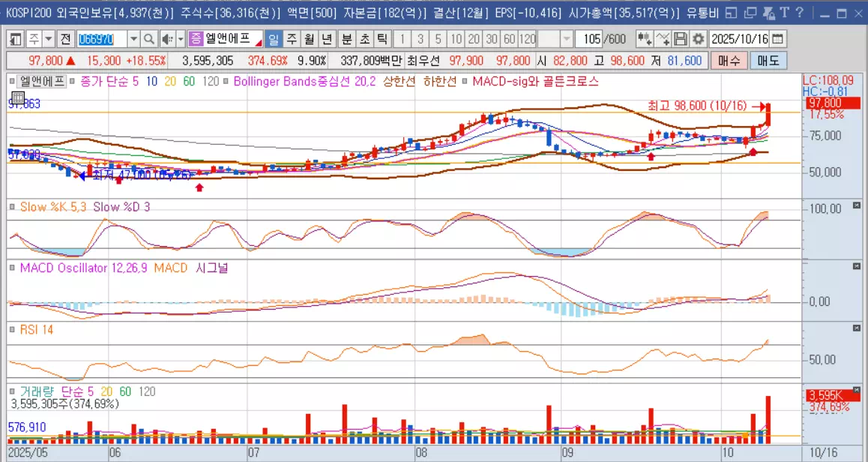Select the 일 daily period tab
This screenshot has width=868, height=462.
(273, 39)
